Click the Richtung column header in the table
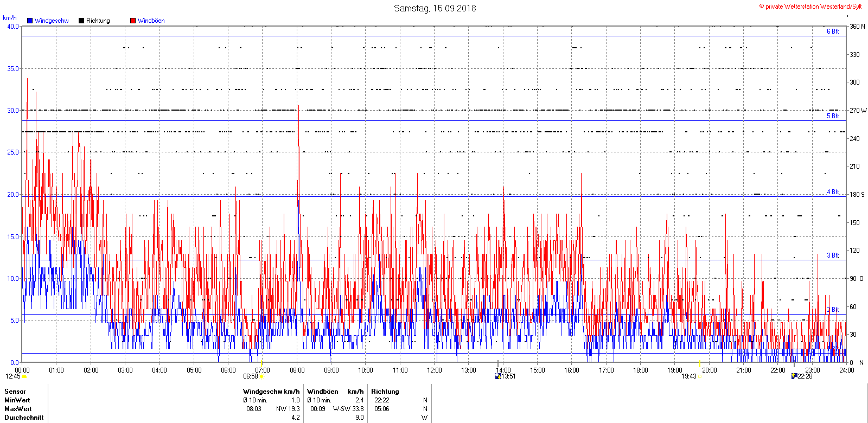The image size is (868, 423). coord(385,392)
